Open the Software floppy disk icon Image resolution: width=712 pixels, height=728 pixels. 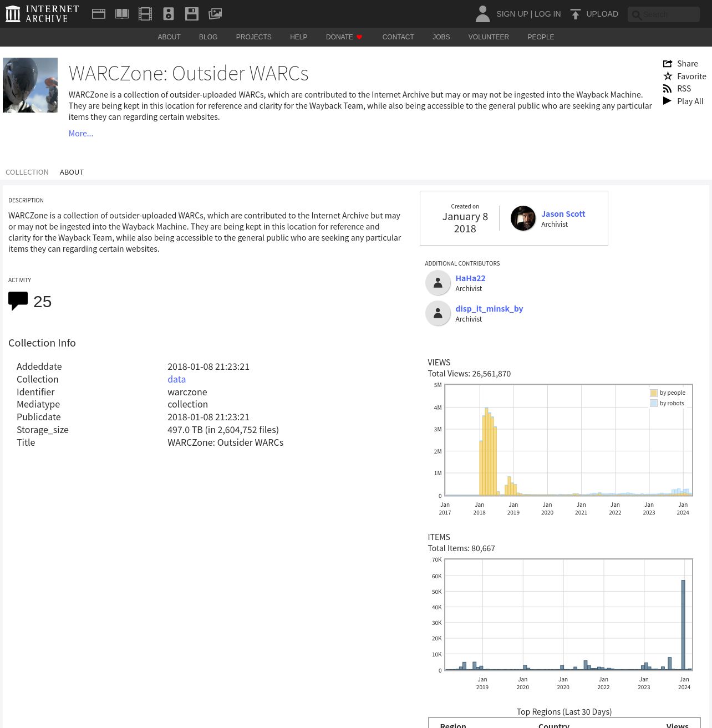192,14
